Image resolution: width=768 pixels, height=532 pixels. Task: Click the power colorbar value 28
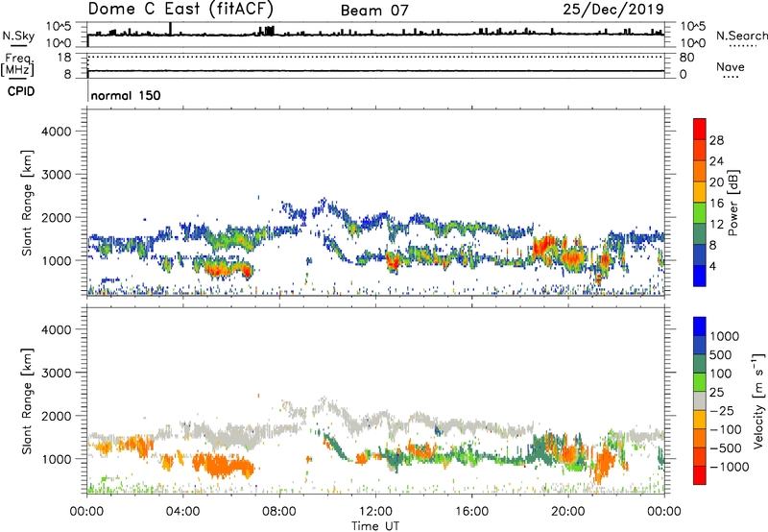[716, 140]
